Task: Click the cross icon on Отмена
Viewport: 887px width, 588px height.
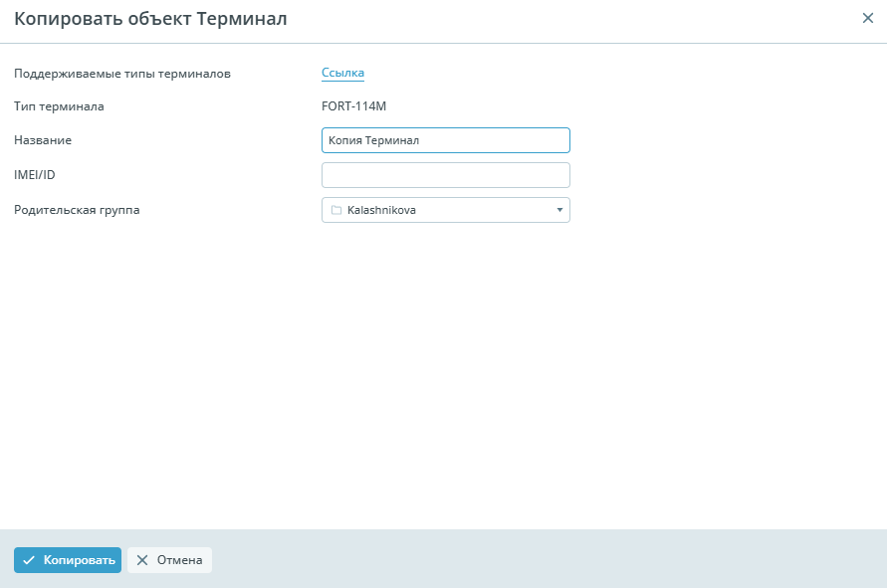Action: tap(142, 560)
